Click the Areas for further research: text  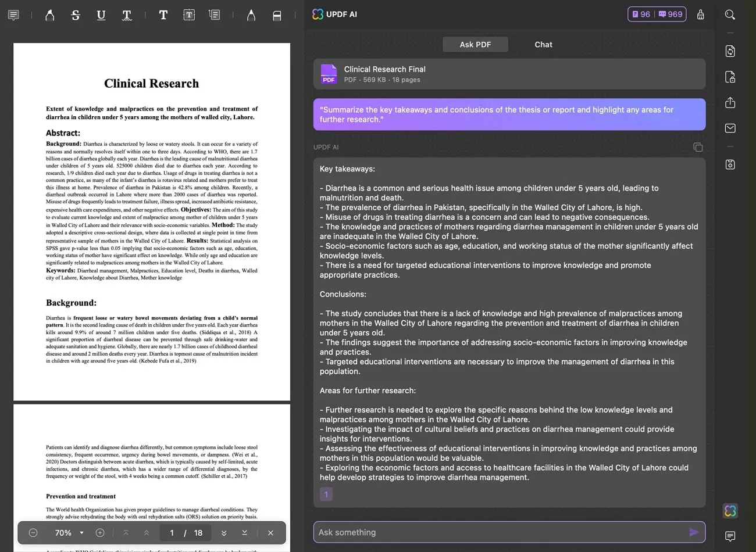[x=368, y=390]
